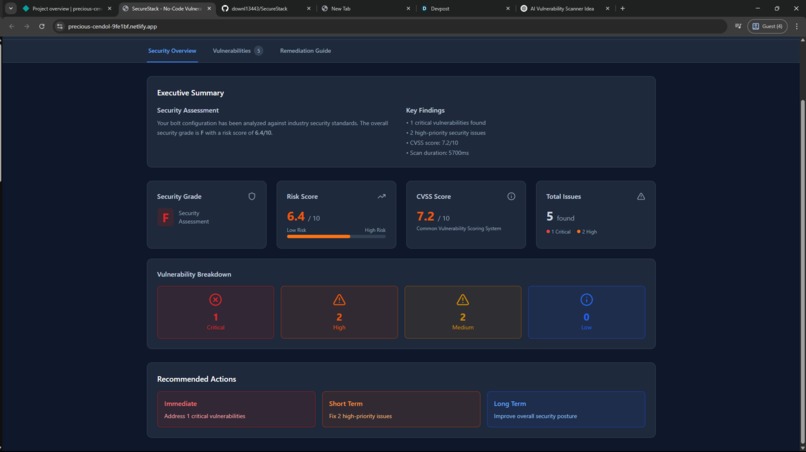
Task: Switch to the Security Overview tab
Action: pos(172,51)
